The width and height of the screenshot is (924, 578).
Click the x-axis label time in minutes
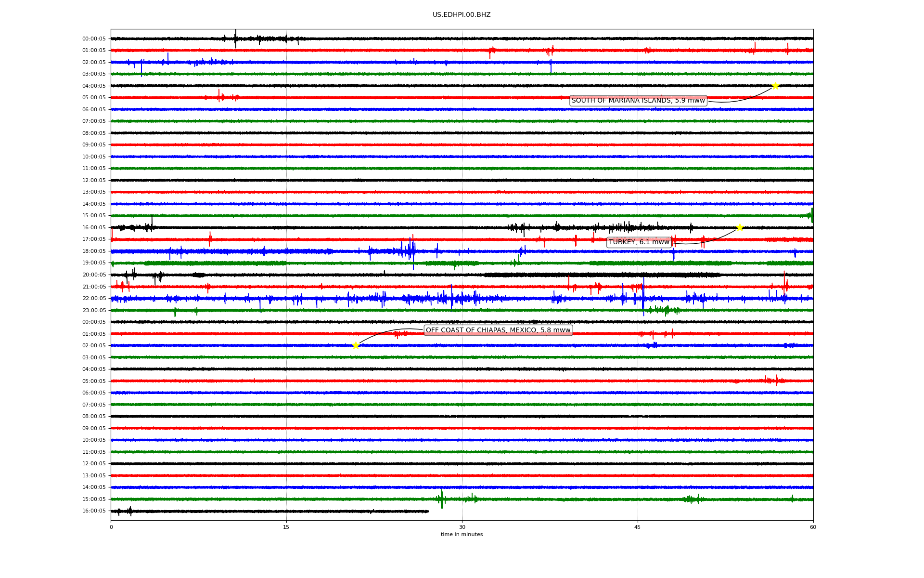click(x=462, y=535)
